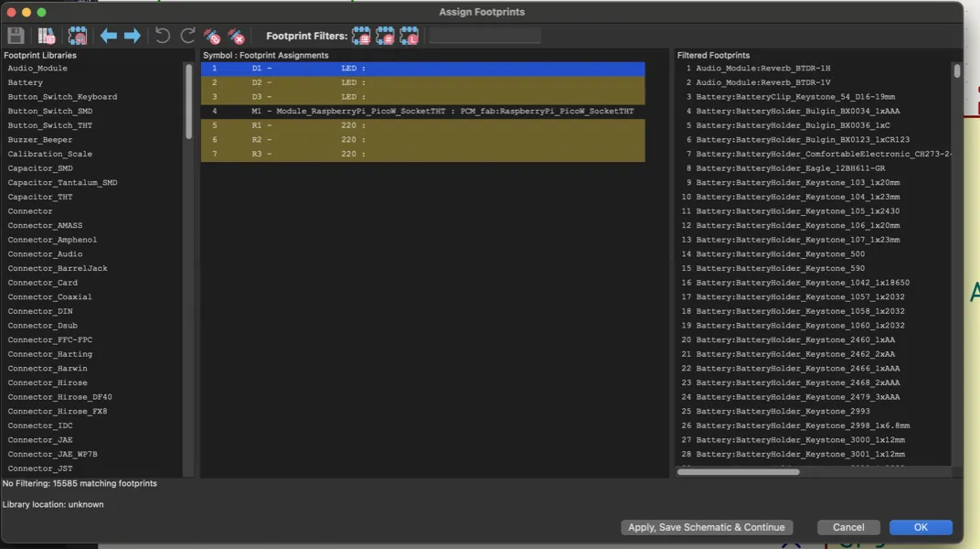
Task: Select Connector_FFC-FPC library
Action: [x=50, y=340]
